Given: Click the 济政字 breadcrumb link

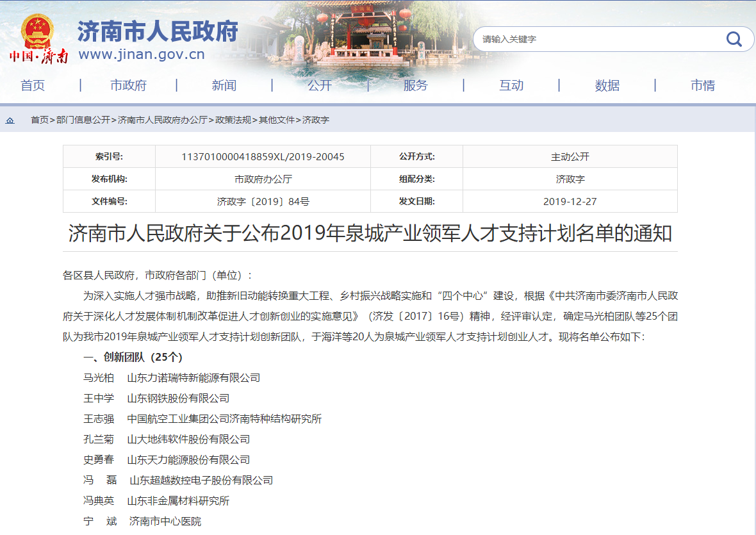Looking at the screenshot, I should (315, 120).
